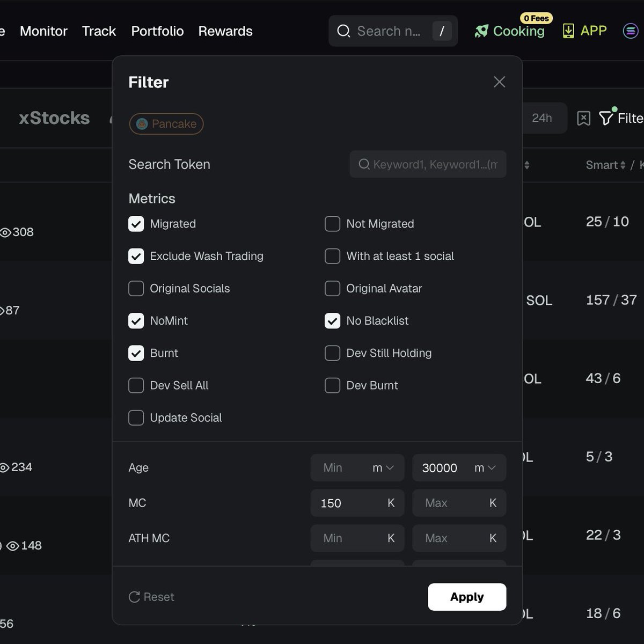Click the 18 / 6 smart value
Viewport: 644px width, 644px height.
603,613
